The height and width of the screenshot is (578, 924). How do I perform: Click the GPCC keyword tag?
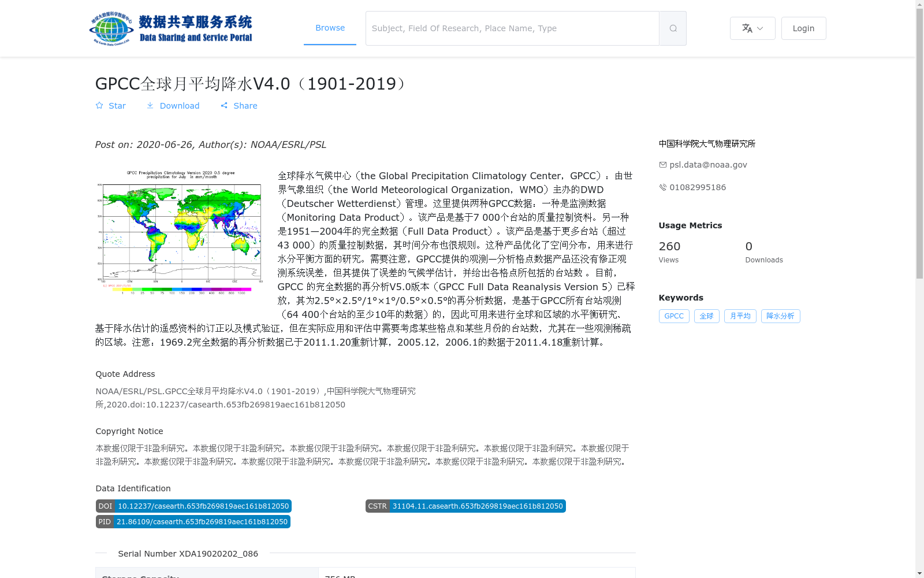point(674,316)
